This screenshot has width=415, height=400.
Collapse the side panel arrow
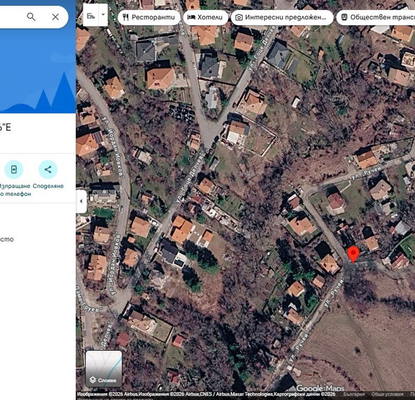[81, 201]
